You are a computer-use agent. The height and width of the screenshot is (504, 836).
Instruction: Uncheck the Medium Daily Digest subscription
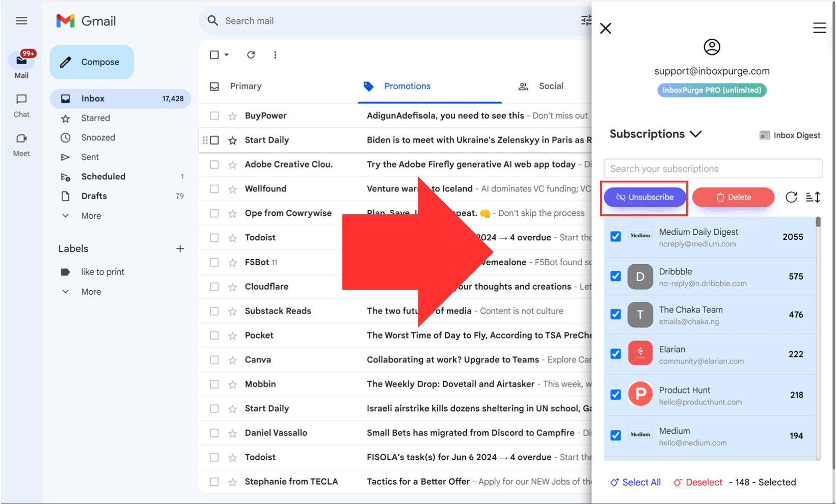point(615,236)
